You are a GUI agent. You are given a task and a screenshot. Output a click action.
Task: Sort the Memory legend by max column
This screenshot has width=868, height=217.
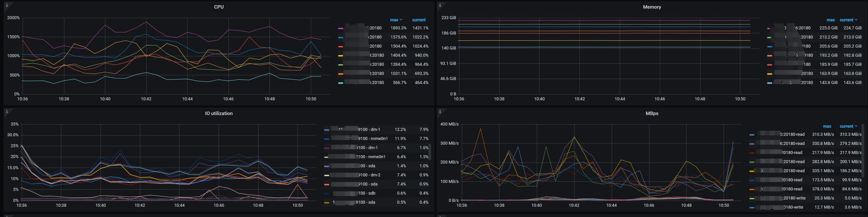[830, 20]
